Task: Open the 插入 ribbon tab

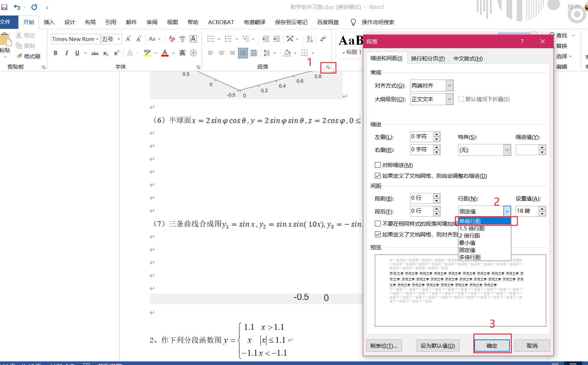Action: point(49,22)
